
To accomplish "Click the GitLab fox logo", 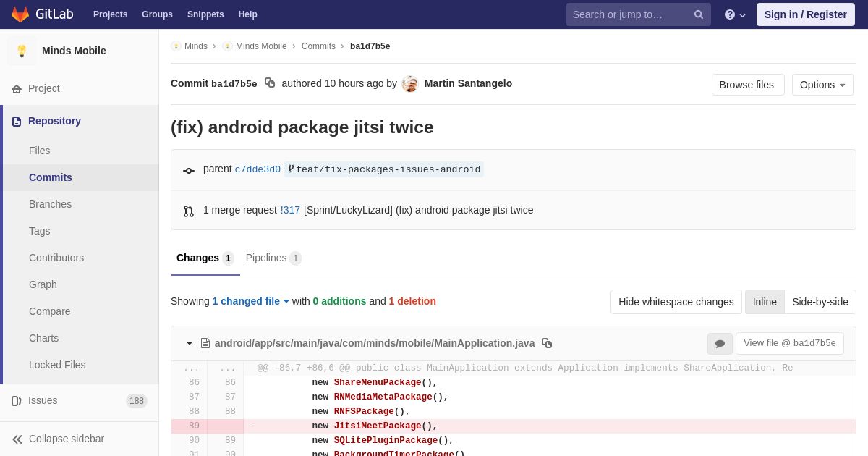I will [x=20, y=14].
